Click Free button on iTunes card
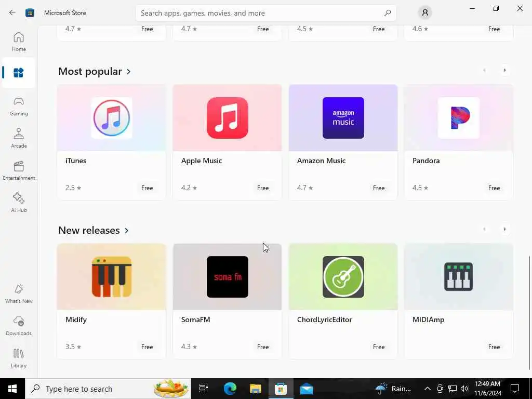This screenshot has width=532, height=399. click(147, 188)
